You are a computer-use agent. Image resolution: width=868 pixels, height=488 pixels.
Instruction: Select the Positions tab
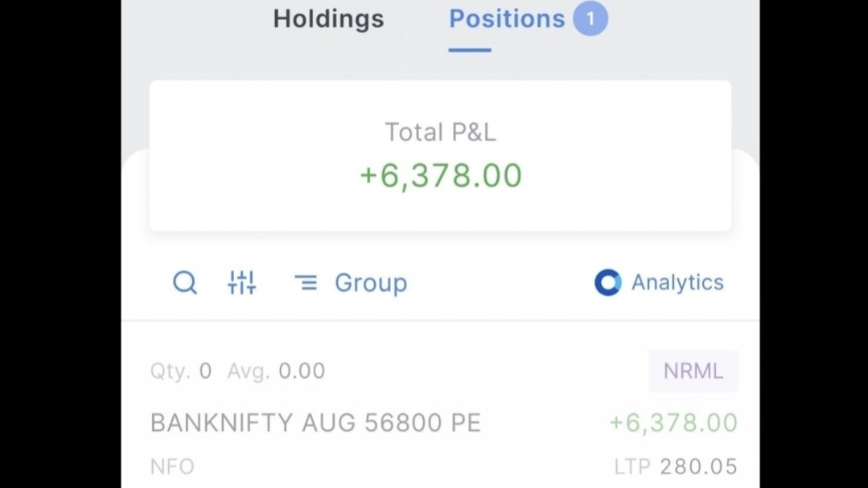[507, 18]
